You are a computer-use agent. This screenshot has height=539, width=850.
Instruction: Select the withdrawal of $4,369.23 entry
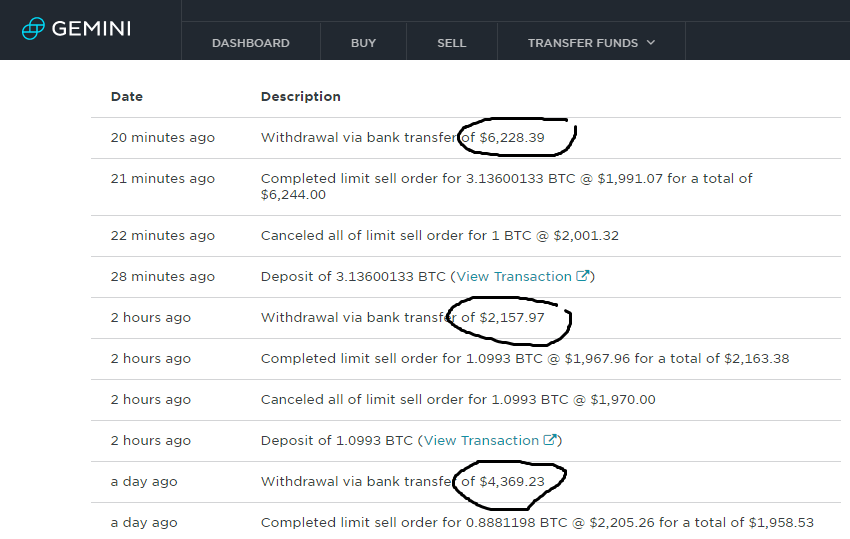(402, 482)
